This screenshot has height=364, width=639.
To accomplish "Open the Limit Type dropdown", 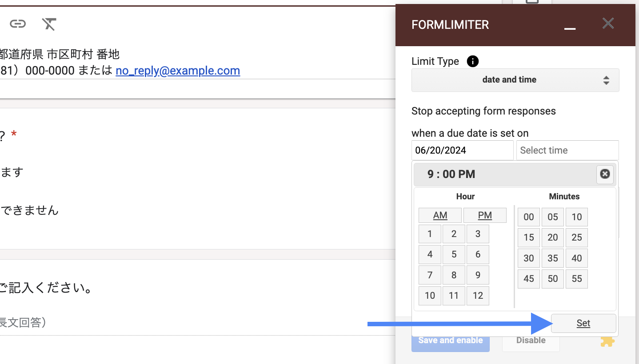I will pos(515,80).
